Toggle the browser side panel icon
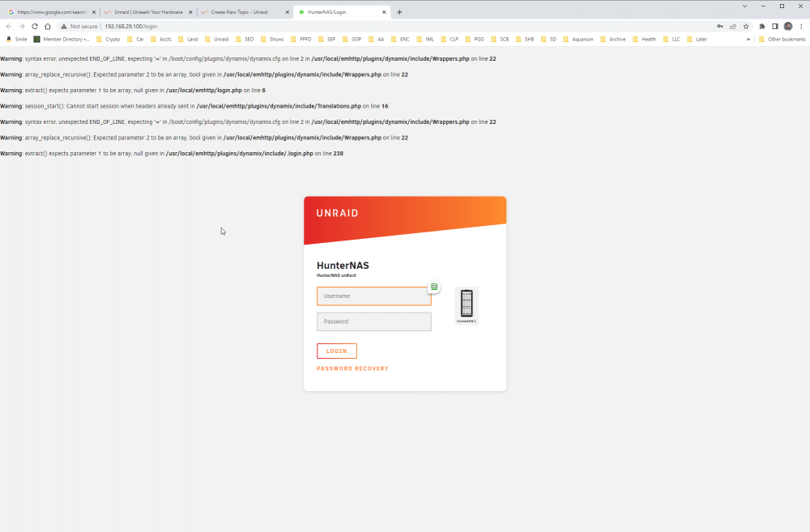This screenshot has height=532, width=810. point(775,27)
